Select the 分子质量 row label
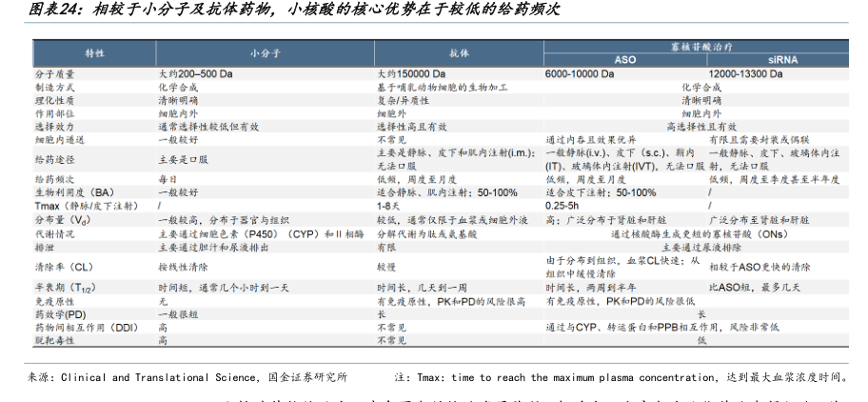Image resolution: width=868 pixels, height=402 pixels. [x=54, y=72]
